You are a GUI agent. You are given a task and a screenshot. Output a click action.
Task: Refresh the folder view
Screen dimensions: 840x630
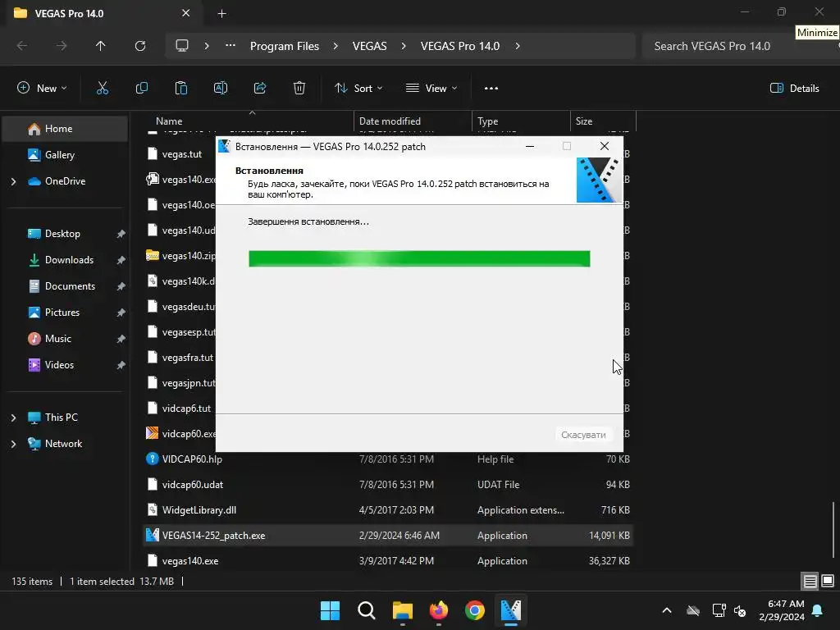tap(140, 46)
